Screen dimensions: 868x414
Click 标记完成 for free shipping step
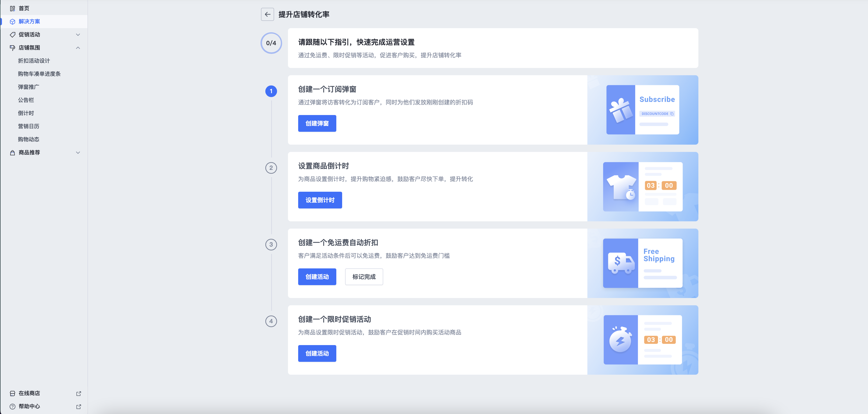point(364,276)
